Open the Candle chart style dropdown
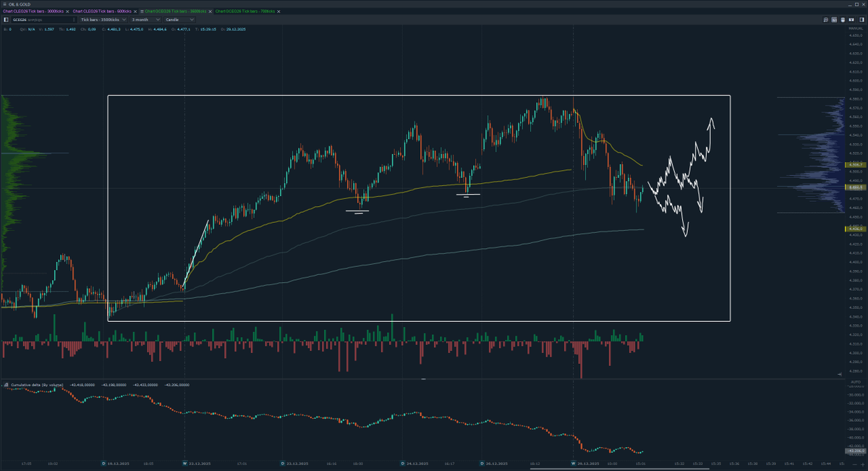The image size is (868, 471). [179, 20]
